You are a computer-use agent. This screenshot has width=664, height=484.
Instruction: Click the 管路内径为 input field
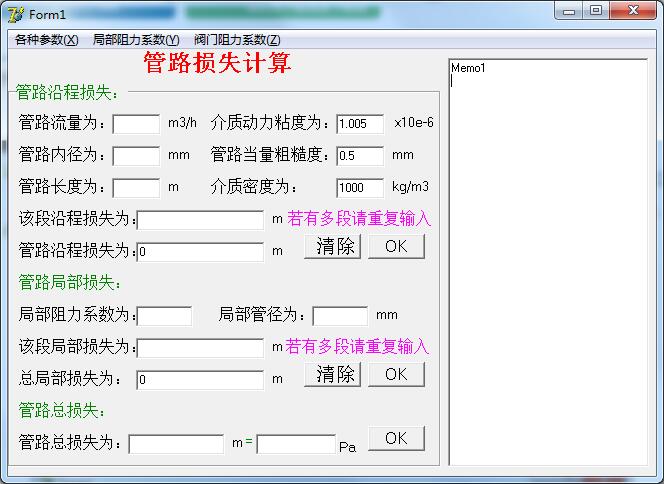pos(136,156)
